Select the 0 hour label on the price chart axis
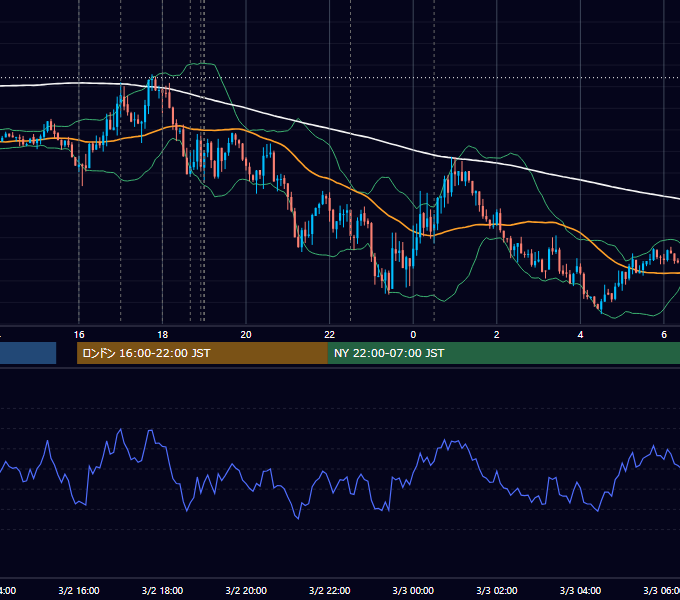 (x=413, y=335)
